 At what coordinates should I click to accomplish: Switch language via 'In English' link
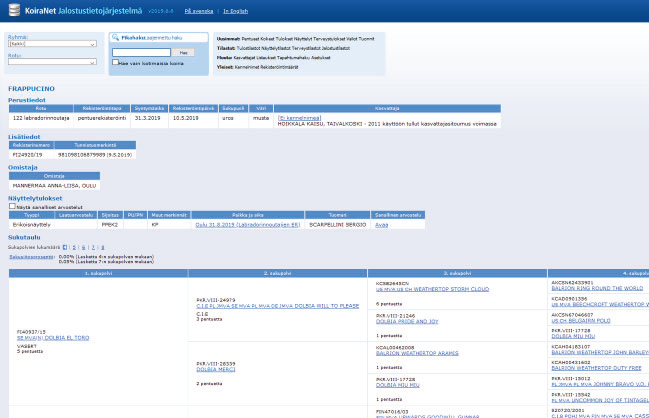click(x=236, y=11)
